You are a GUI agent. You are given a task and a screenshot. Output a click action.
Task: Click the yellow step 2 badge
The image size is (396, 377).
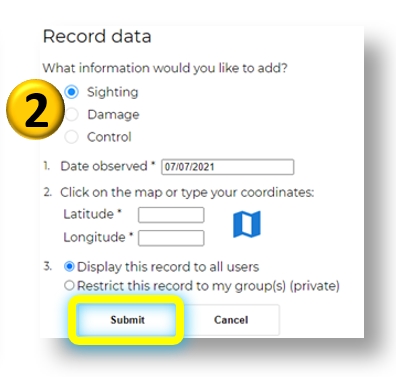coord(35,109)
